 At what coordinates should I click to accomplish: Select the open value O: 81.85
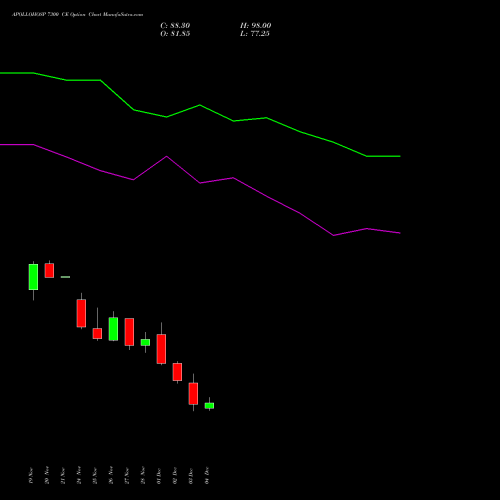[175, 34]
